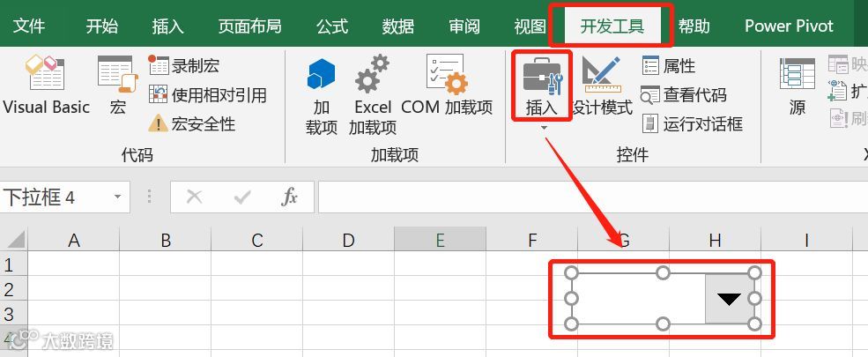Select column E header
The image size is (868, 357).
point(440,240)
